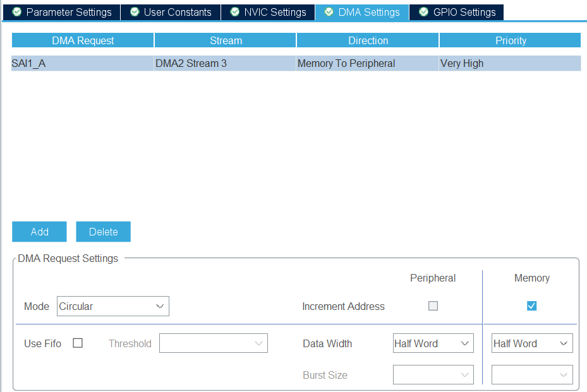
Task: Select the SAI1_A DMA request cell
Action: [83, 63]
